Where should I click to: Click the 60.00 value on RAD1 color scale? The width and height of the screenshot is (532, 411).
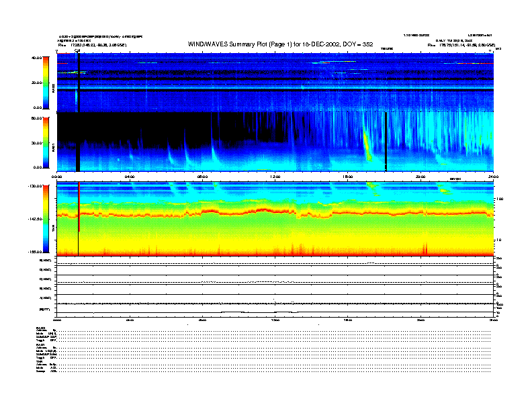point(36,118)
